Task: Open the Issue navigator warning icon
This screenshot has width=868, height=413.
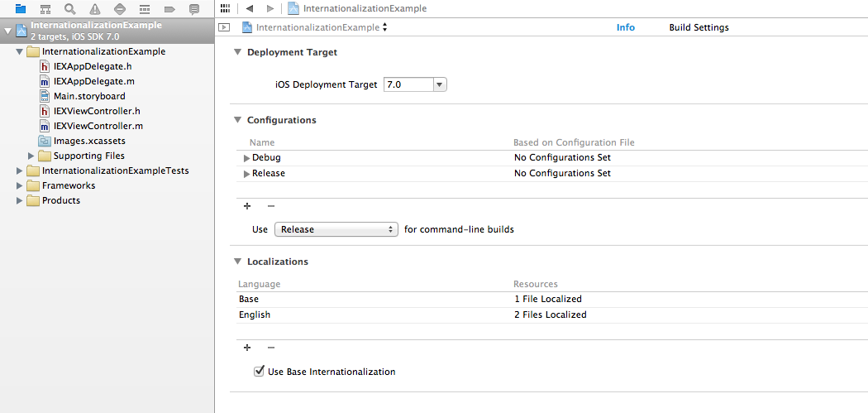Action: 95,9
